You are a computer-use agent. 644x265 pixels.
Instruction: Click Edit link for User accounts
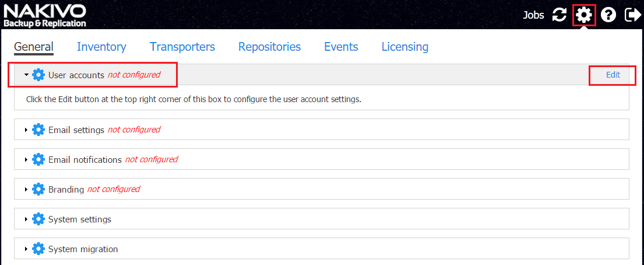click(x=613, y=75)
